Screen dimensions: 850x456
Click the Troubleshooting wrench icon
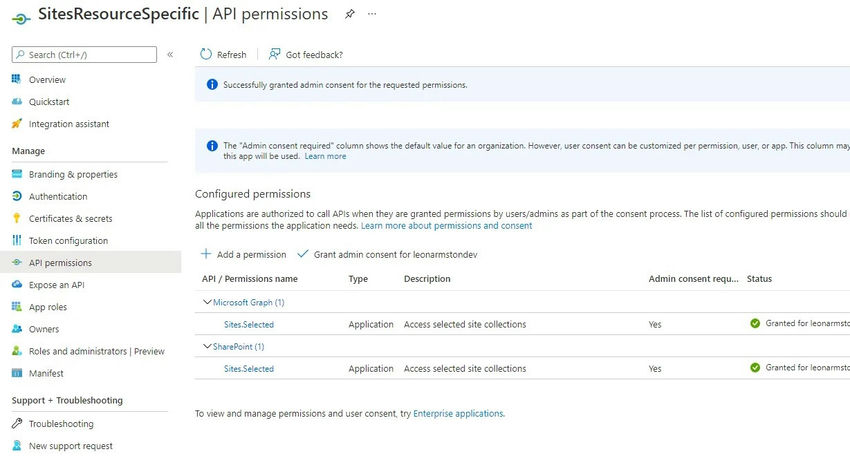pos(17,423)
